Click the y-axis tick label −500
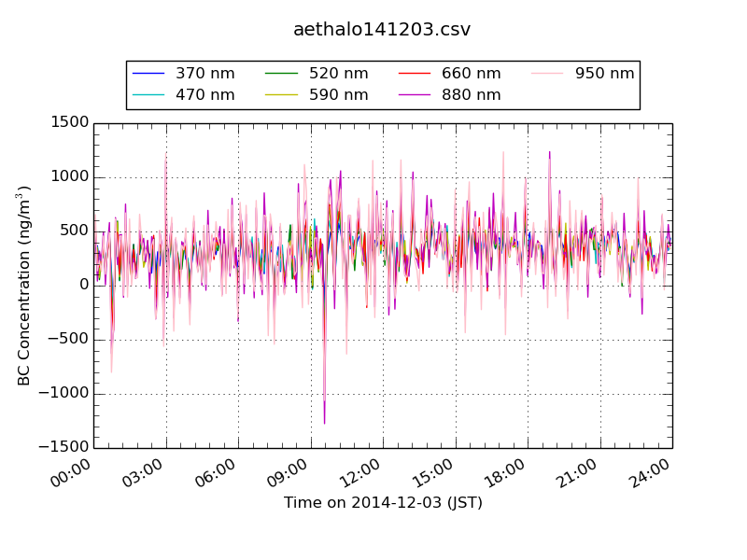 (68, 339)
